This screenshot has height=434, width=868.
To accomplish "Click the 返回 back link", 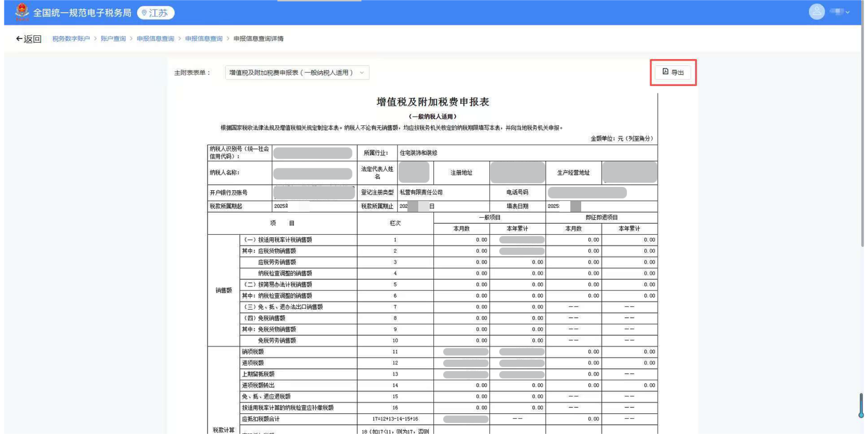I will [x=32, y=39].
